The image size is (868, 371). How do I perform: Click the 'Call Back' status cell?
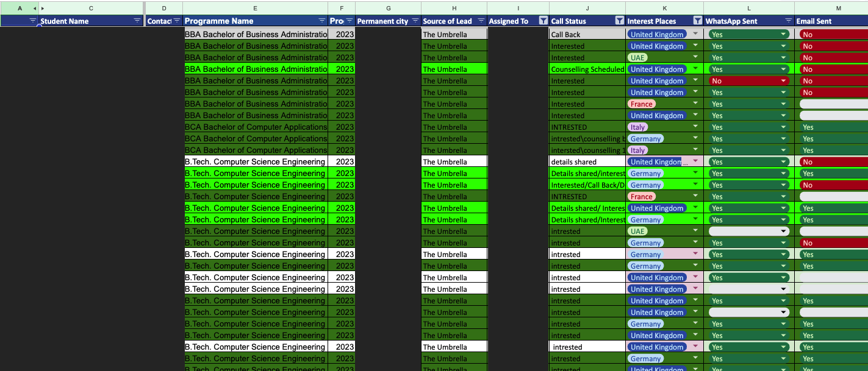(x=587, y=34)
